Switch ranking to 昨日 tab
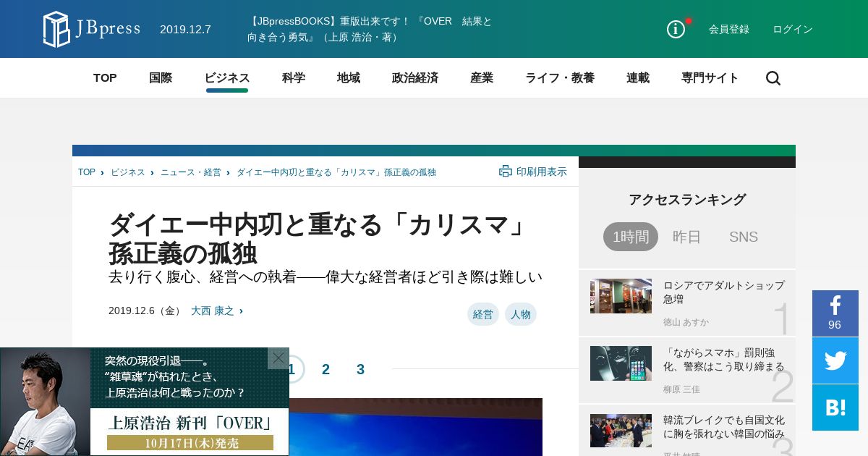 coord(687,237)
